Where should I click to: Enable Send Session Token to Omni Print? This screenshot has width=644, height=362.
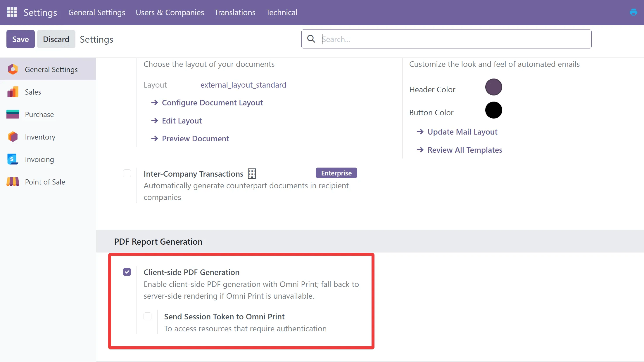[148, 316]
